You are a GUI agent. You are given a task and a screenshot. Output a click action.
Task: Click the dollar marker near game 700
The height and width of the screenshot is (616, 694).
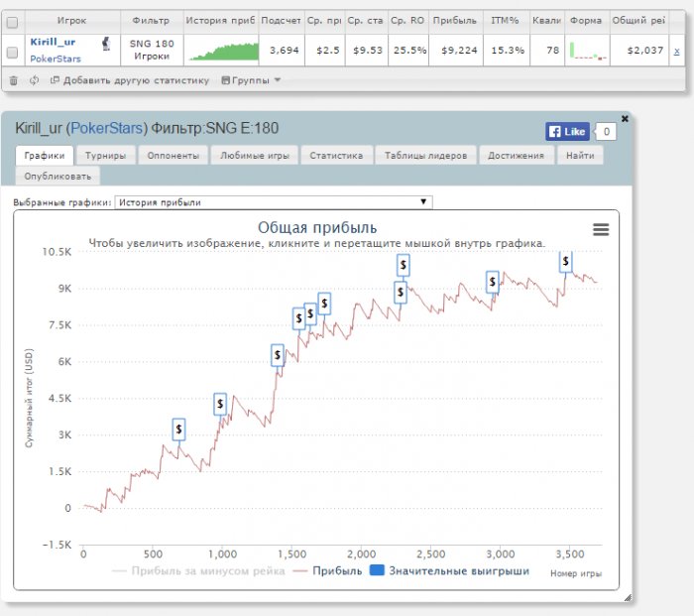coord(178,429)
